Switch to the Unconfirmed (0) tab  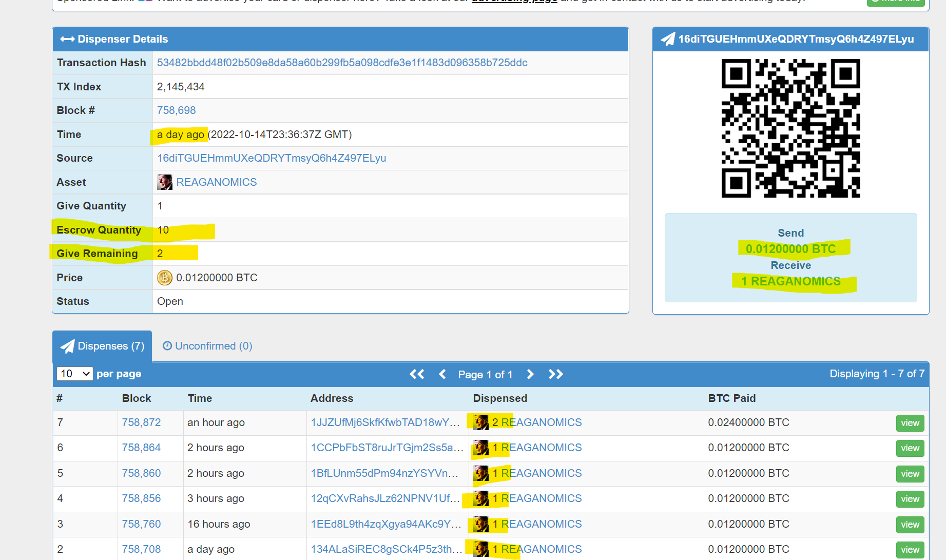click(207, 346)
